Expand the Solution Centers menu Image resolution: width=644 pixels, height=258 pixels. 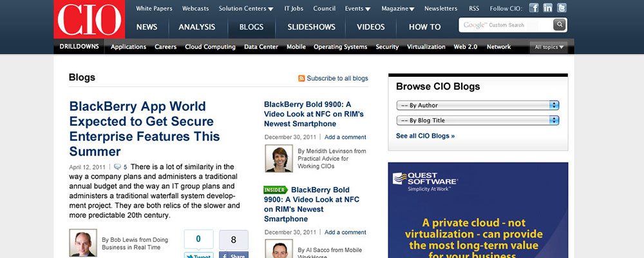click(246, 8)
